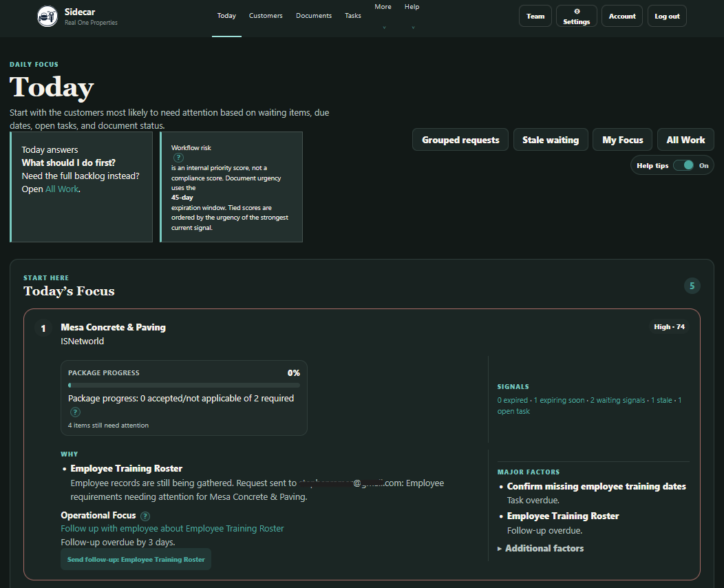Open the Package progress help question mark
The height and width of the screenshot is (588, 724).
[x=75, y=412]
